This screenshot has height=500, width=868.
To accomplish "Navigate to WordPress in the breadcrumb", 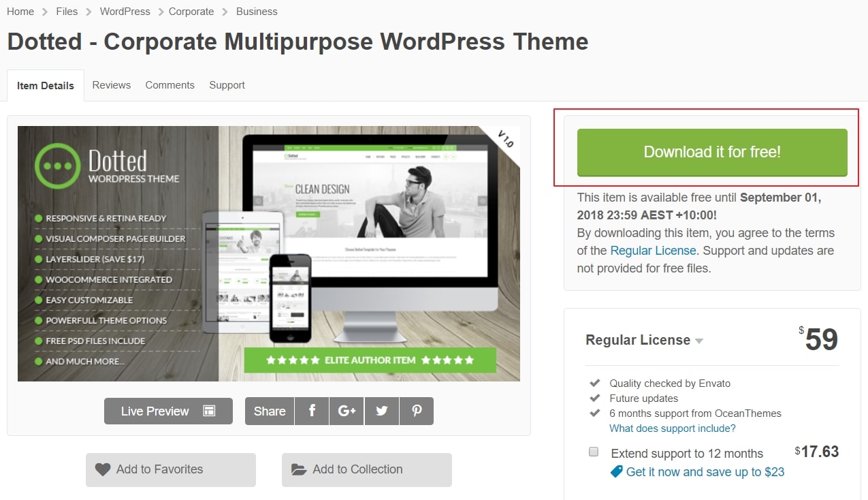I will tap(125, 12).
